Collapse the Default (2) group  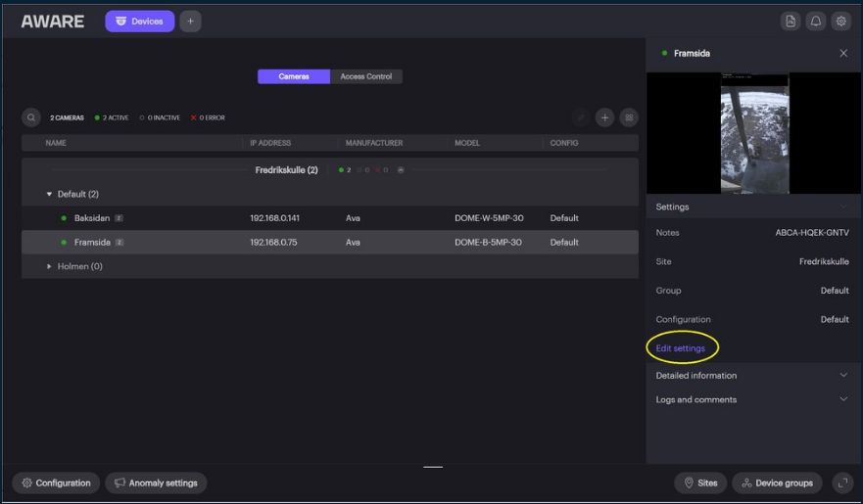[x=49, y=194]
